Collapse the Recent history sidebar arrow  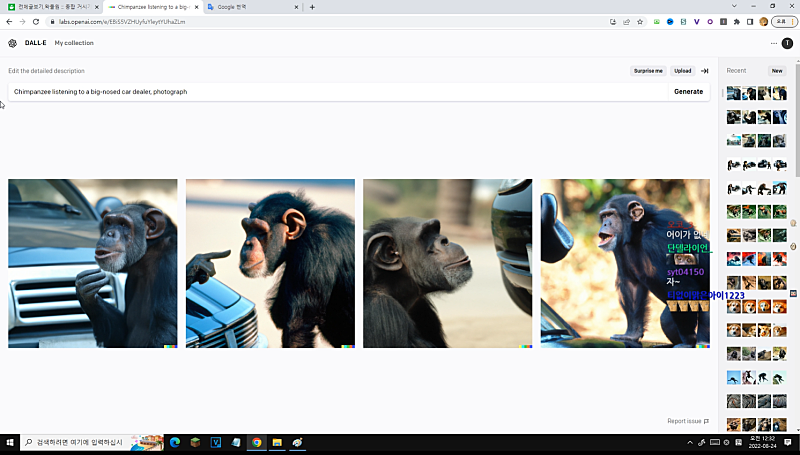[x=705, y=71]
